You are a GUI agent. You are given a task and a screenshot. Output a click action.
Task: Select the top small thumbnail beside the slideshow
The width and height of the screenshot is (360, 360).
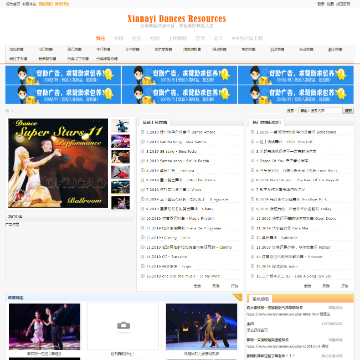click(120, 126)
